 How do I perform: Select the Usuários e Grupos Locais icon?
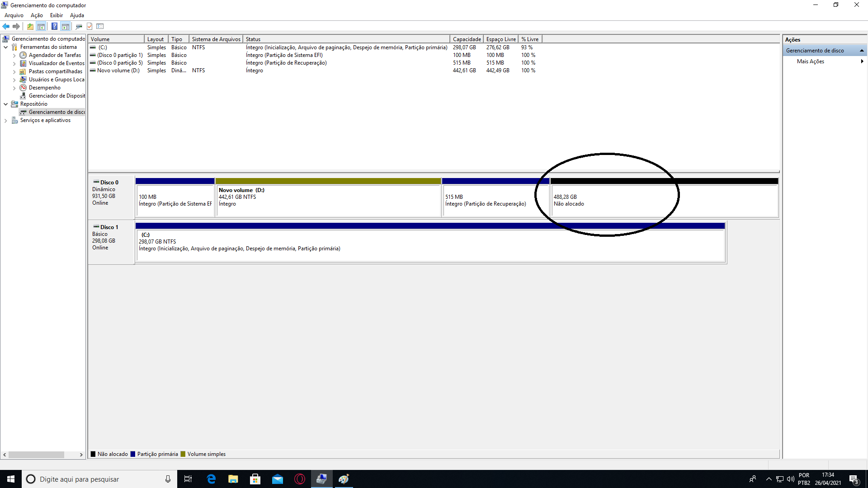(x=23, y=80)
